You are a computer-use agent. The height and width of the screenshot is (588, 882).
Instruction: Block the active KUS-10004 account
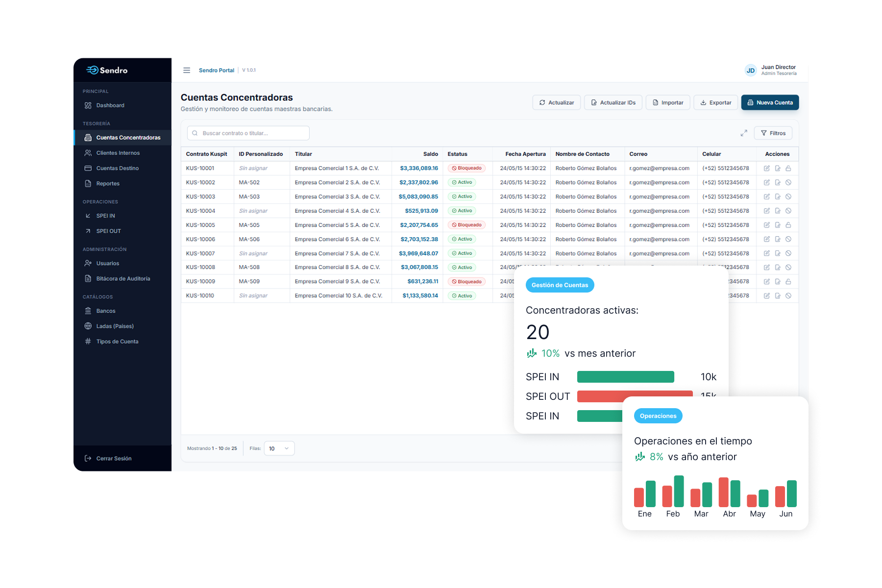(788, 211)
